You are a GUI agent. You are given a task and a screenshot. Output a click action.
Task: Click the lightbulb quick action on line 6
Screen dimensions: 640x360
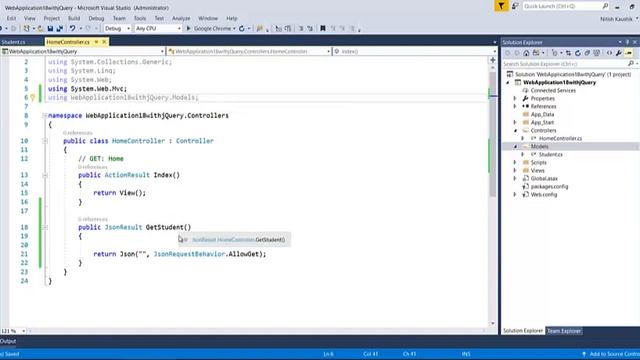33,98
